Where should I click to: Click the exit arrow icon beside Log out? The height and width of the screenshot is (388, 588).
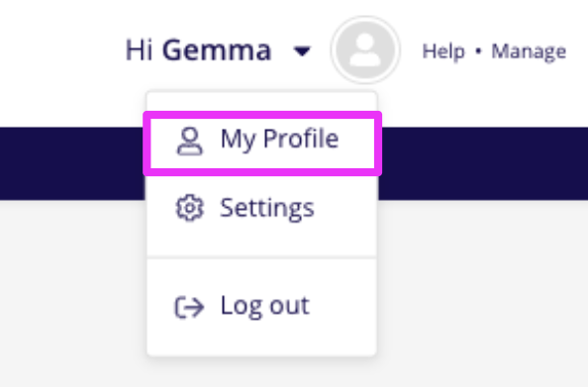(189, 308)
